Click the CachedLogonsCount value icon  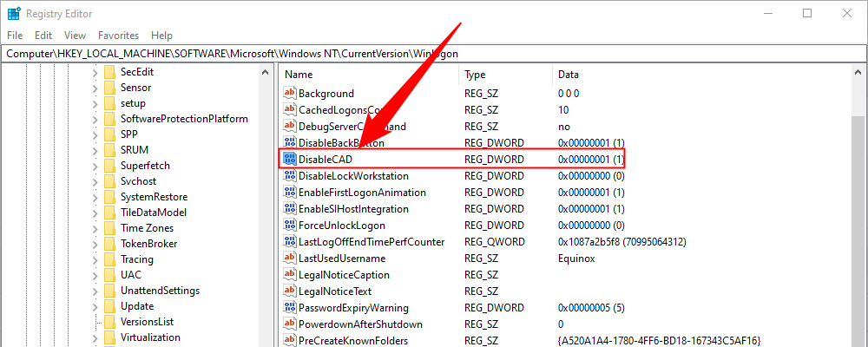click(290, 109)
